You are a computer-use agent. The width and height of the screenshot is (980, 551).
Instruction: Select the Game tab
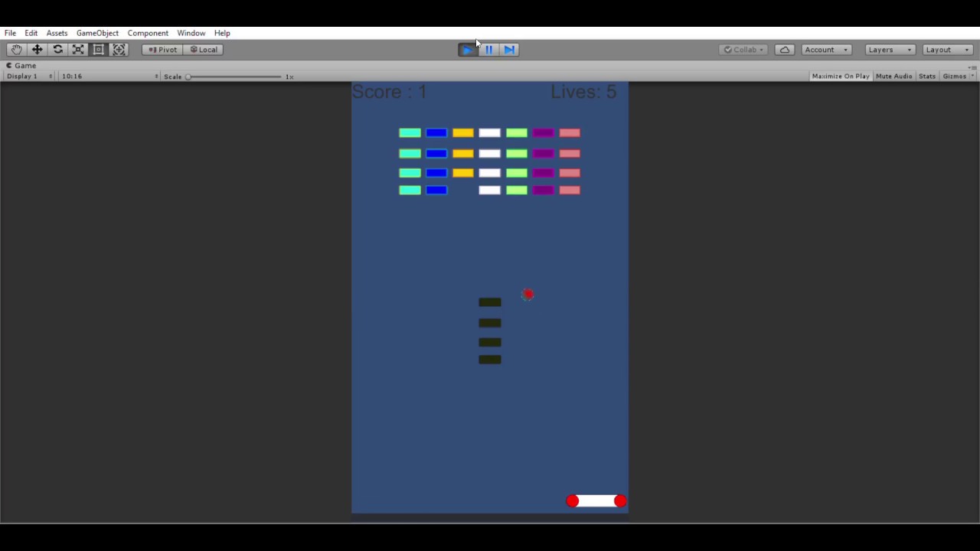pos(21,66)
